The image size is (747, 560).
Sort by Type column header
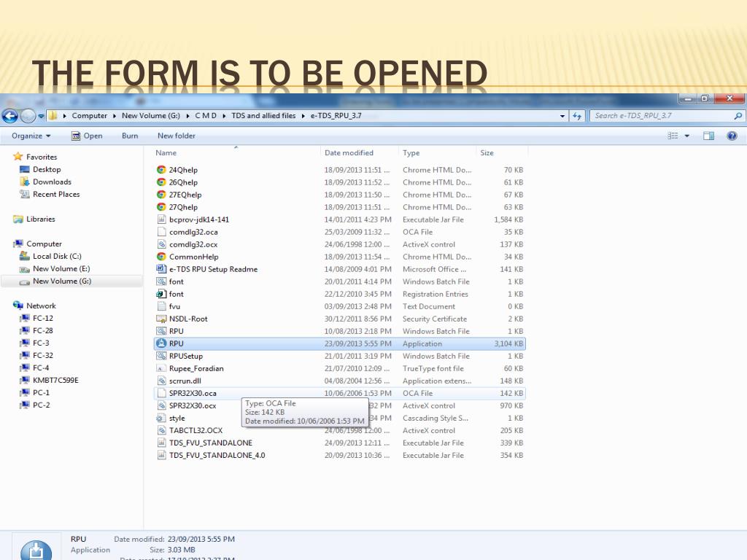point(411,153)
